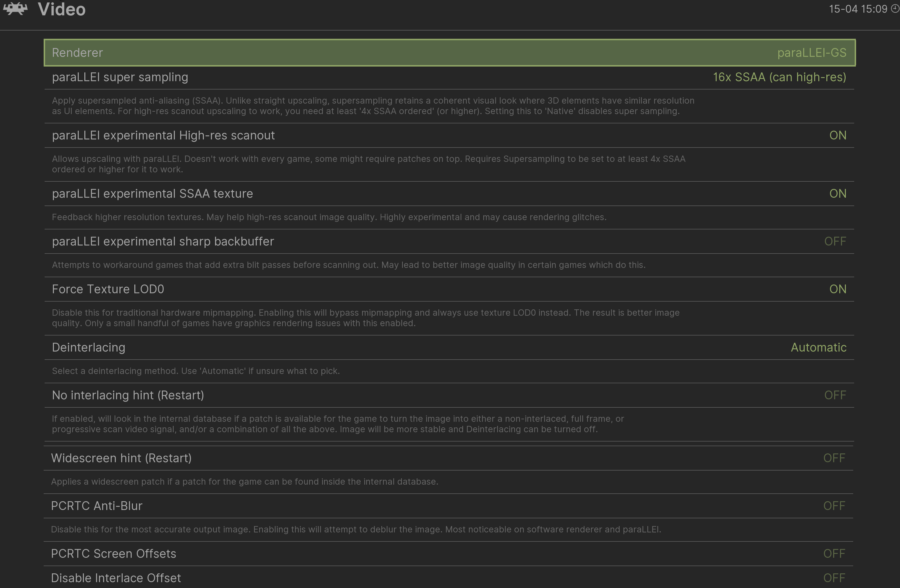
Task: Click the clock icon beside the time
Action: [895, 9]
